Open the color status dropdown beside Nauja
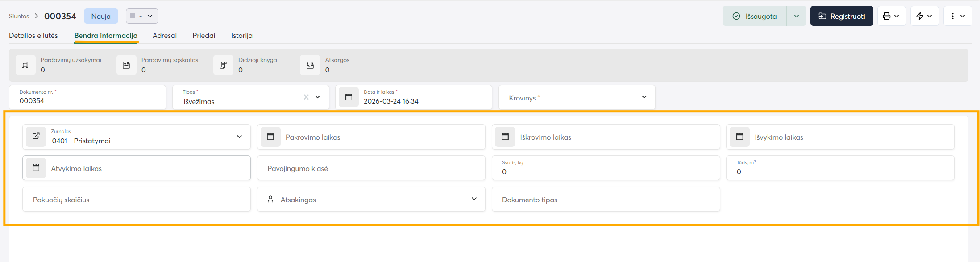This screenshot has height=262, width=980. [142, 16]
